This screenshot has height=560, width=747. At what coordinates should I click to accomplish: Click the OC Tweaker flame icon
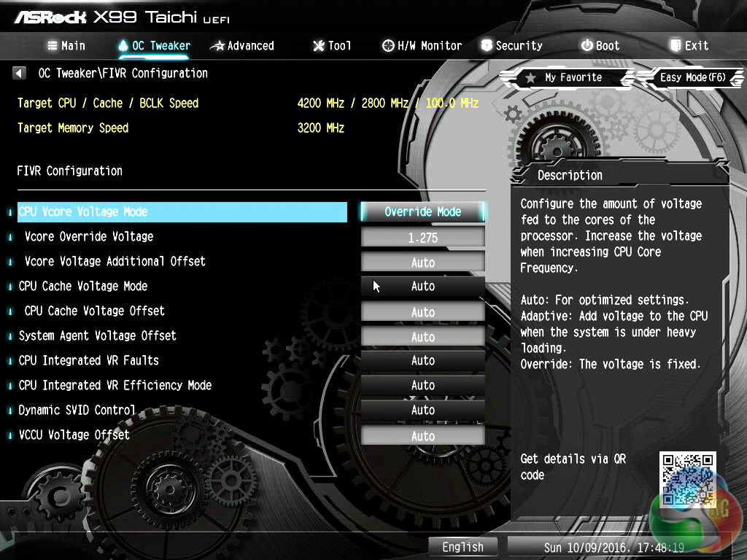tap(123, 46)
